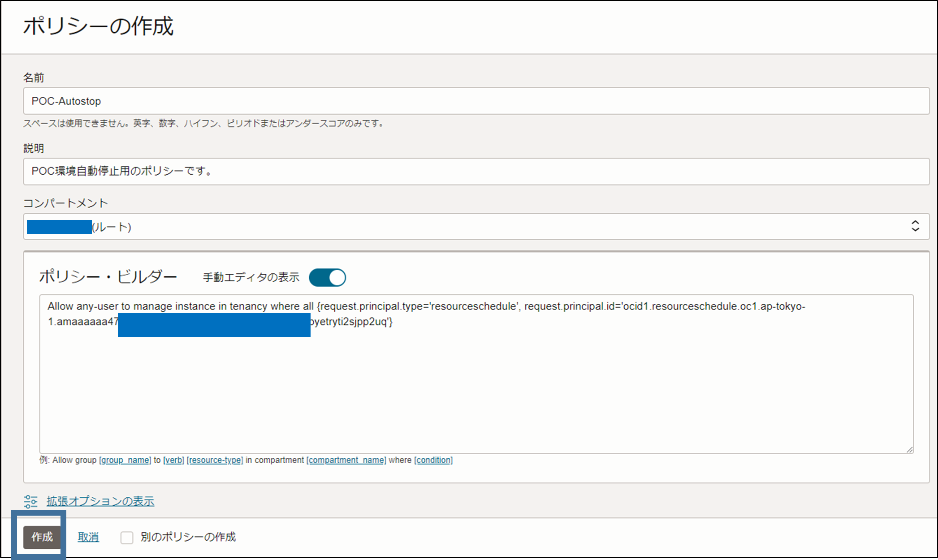The image size is (938, 560).
Task: Check the create another policy checkbox
Action: point(127,537)
